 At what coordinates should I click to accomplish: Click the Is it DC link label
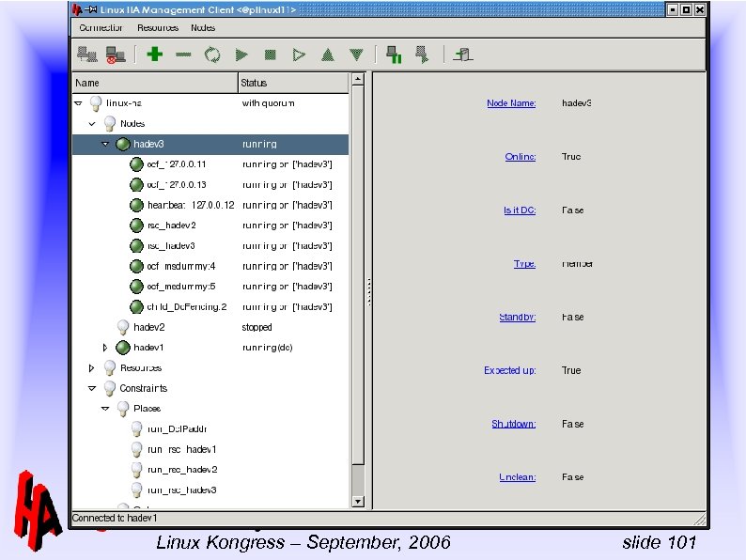click(x=520, y=210)
